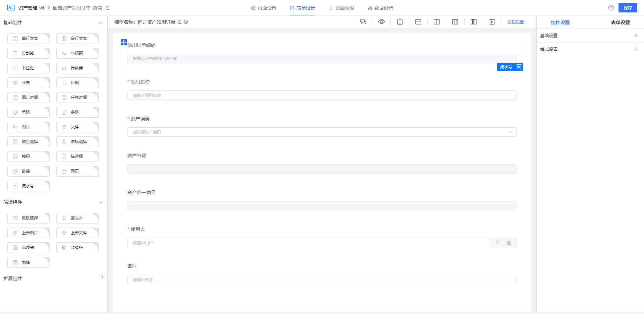Switch to 页面设置 tab
644x314 pixels.
(x=264, y=8)
